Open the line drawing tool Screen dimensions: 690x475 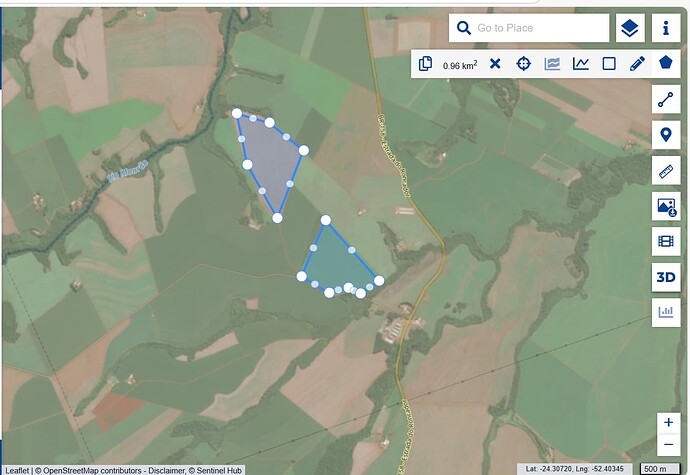click(666, 99)
